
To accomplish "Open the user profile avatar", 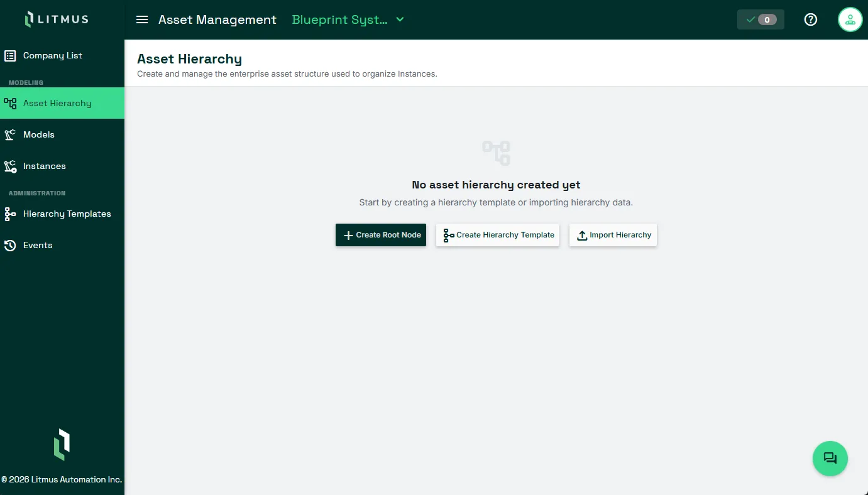I will click(850, 19).
